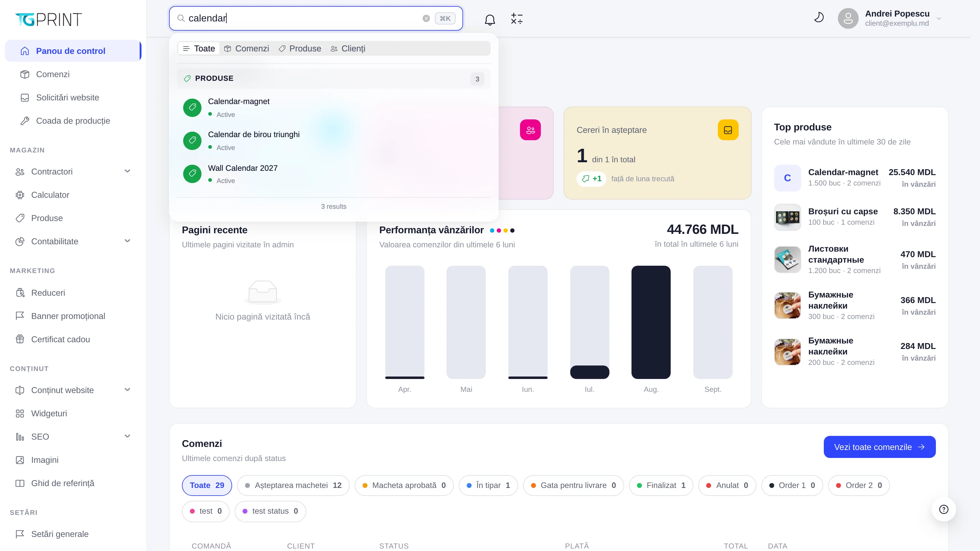Image resolution: width=980 pixels, height=551 pixels.
Task: Click the Aug. sales bar in chart
Action: pos(651,322)
